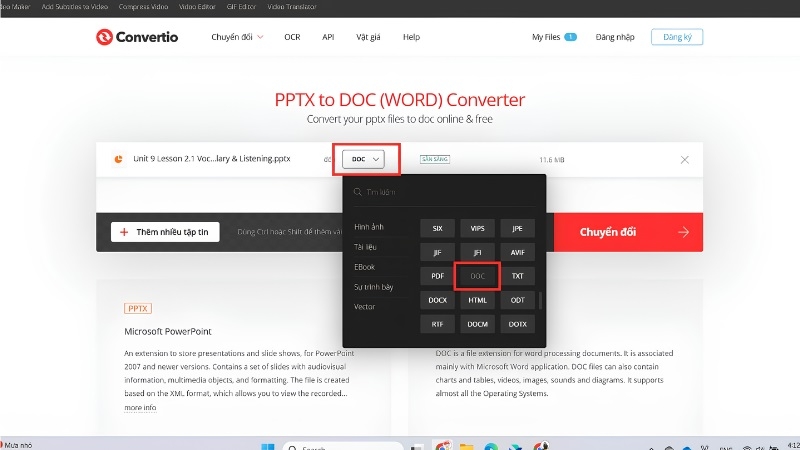
Task: Click the Microsoft PowerPoint heading
Action: point(168,331)
